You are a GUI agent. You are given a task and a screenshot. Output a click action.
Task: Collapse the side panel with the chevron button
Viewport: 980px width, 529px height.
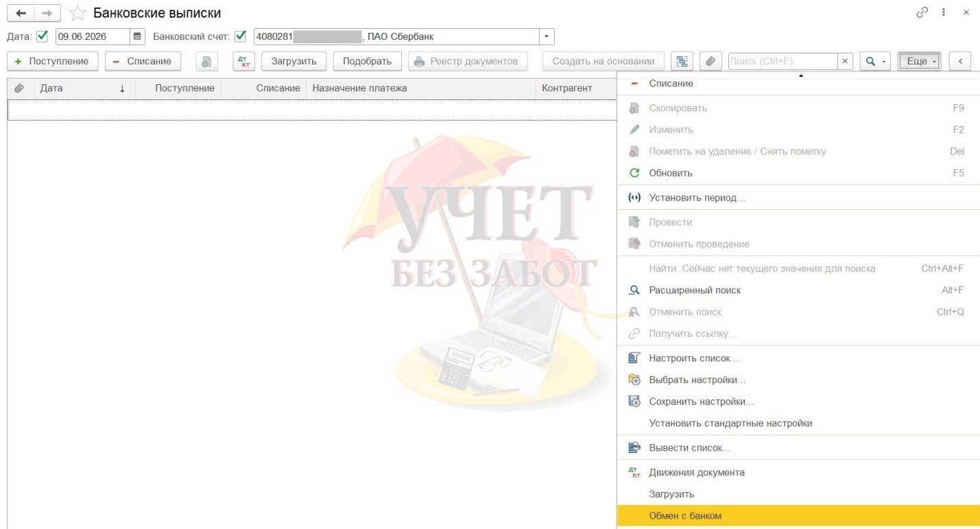(x=960, y=61)
